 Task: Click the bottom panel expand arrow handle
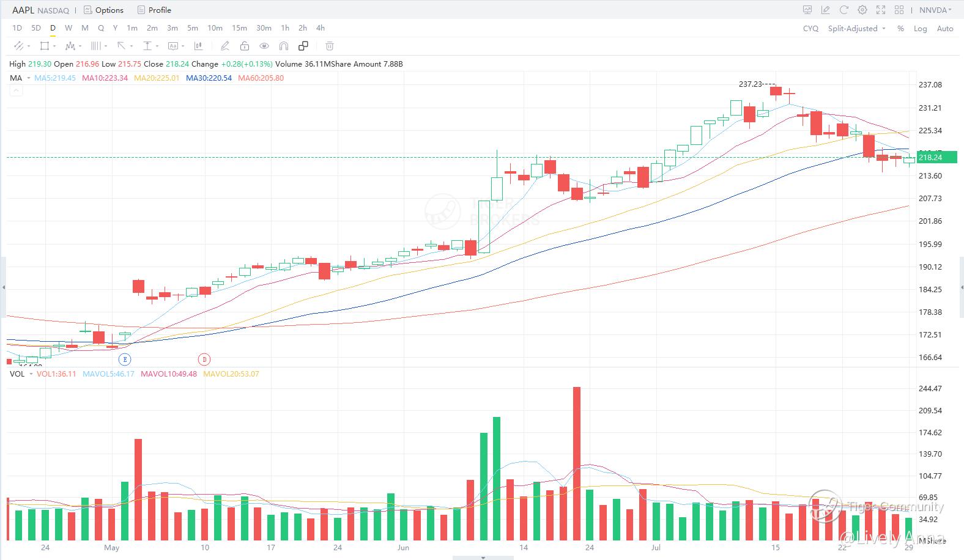tap(483, 558)
